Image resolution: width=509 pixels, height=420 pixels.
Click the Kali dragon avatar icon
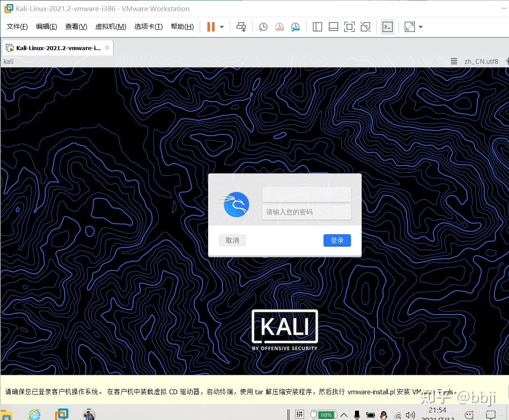click(x=235, y=204)
